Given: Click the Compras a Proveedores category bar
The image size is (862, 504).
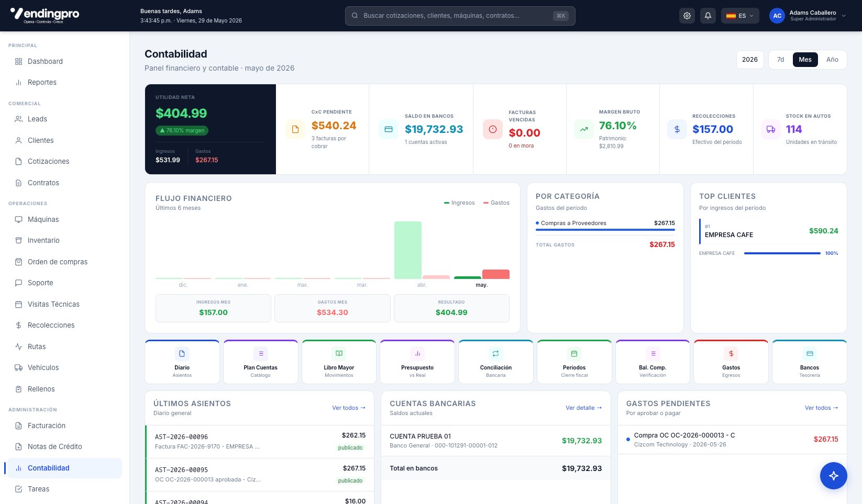Looking at the screenshot, I should pos(605,229).
